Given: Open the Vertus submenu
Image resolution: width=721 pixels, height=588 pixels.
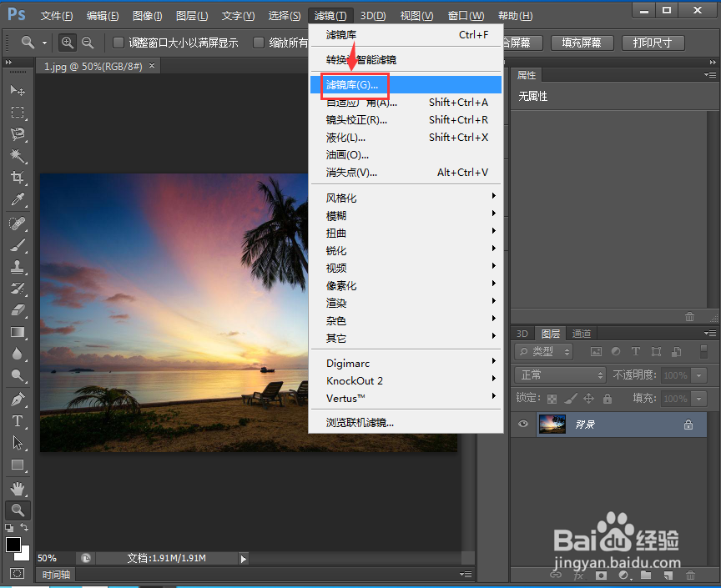Looking at the screenshot, I should pyautogui.click(x=406, y=398).
